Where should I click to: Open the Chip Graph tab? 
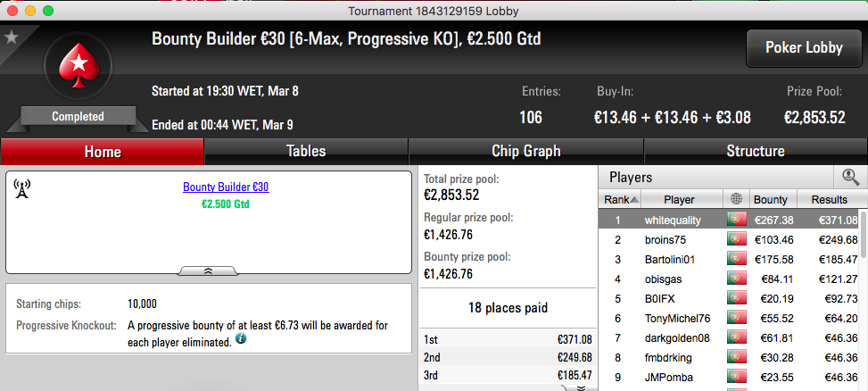tap(526, 151)
